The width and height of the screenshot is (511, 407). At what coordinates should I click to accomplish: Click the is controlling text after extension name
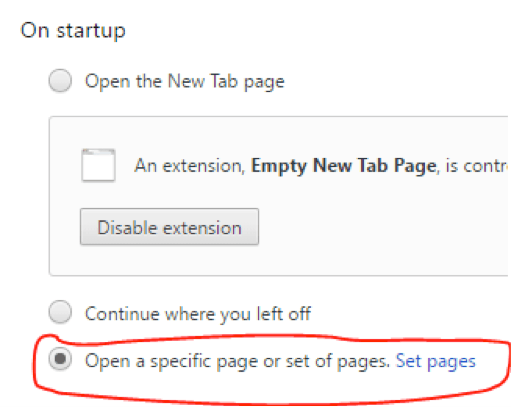(477, 166)
